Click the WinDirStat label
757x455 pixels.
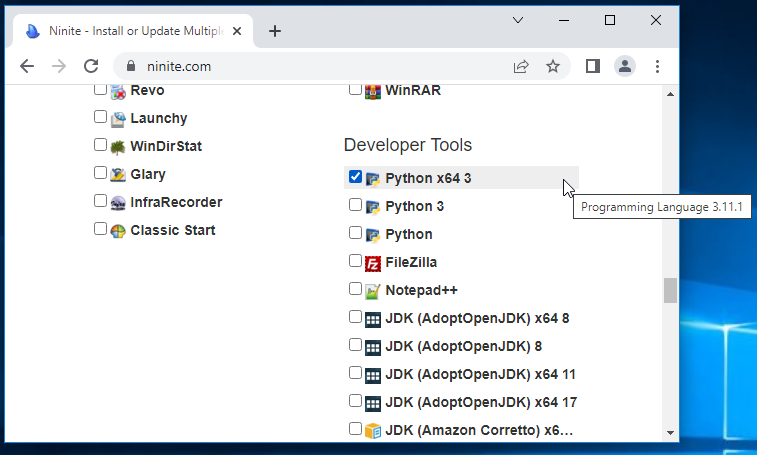click(166, 146)
